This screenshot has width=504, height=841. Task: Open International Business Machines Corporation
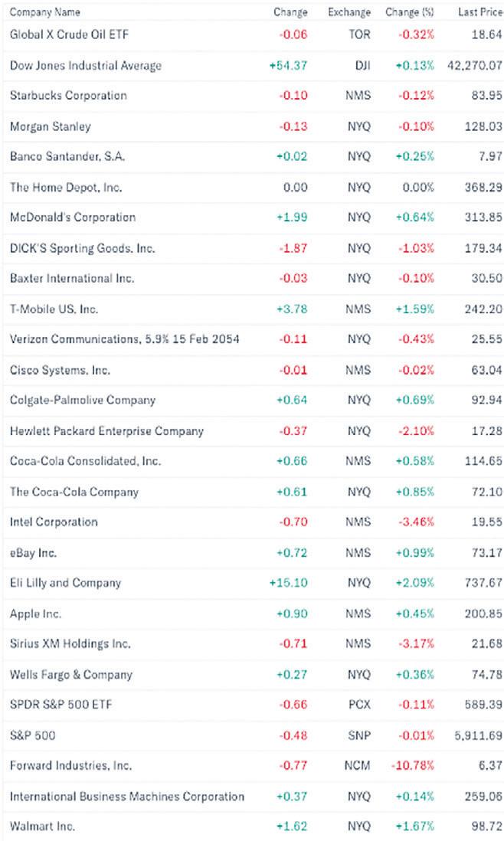coord(127,797)
